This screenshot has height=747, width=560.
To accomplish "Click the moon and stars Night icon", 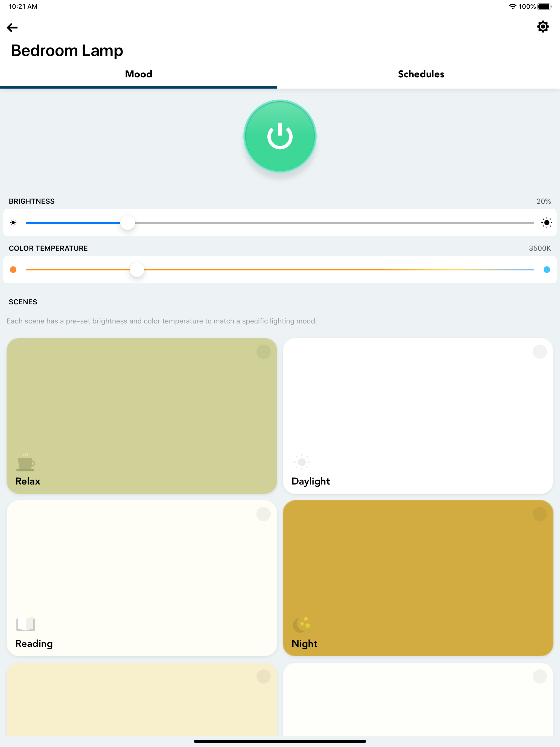I will click(302, 625).
